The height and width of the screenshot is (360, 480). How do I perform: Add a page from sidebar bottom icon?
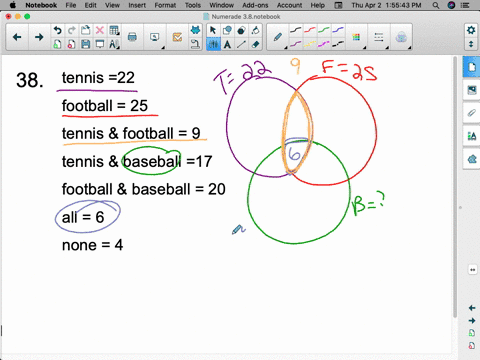click(x=472, y=333)
